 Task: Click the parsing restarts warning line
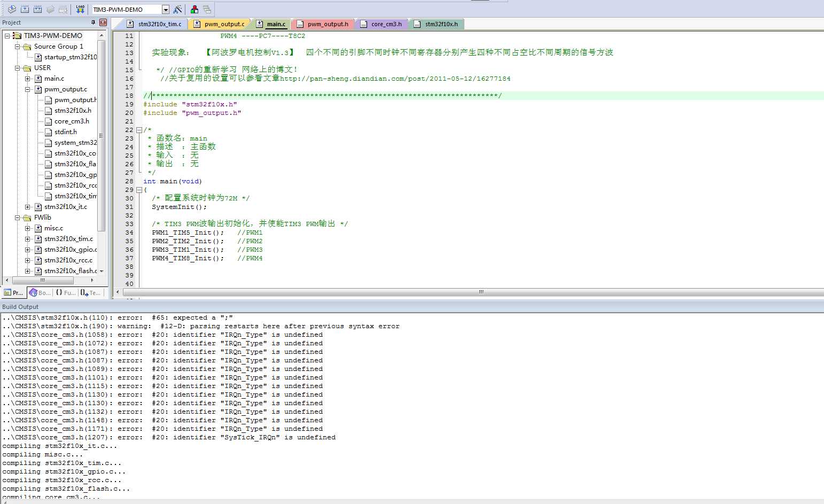(201, 326)
